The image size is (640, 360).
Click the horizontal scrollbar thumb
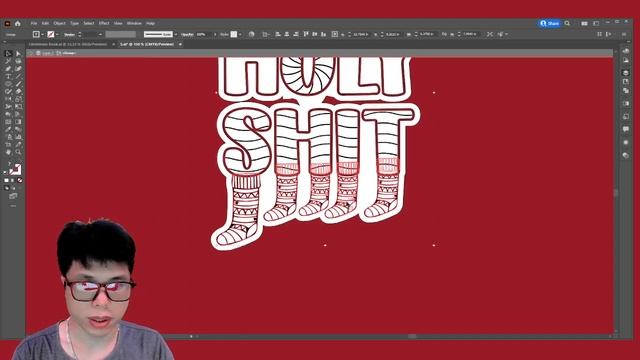(413, 336)
